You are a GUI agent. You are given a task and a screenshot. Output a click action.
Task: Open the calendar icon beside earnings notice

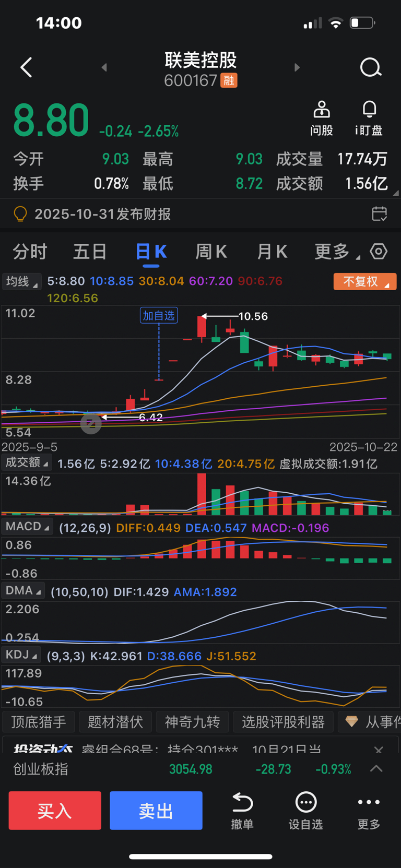(x=380, y=213)
